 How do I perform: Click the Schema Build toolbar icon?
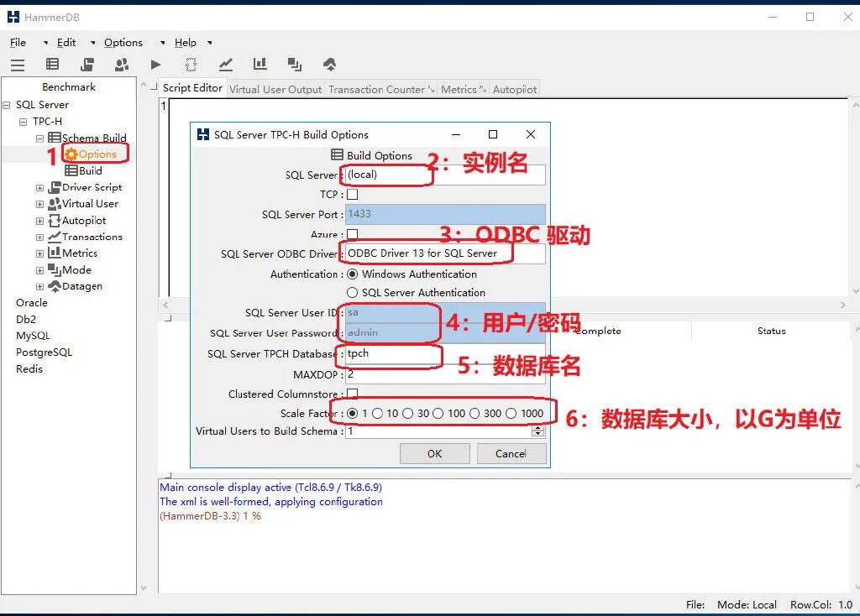point(53,65)
